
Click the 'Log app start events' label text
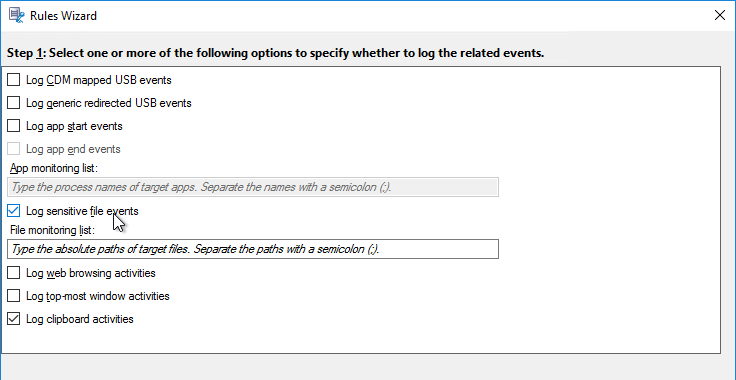click(74, 126)
